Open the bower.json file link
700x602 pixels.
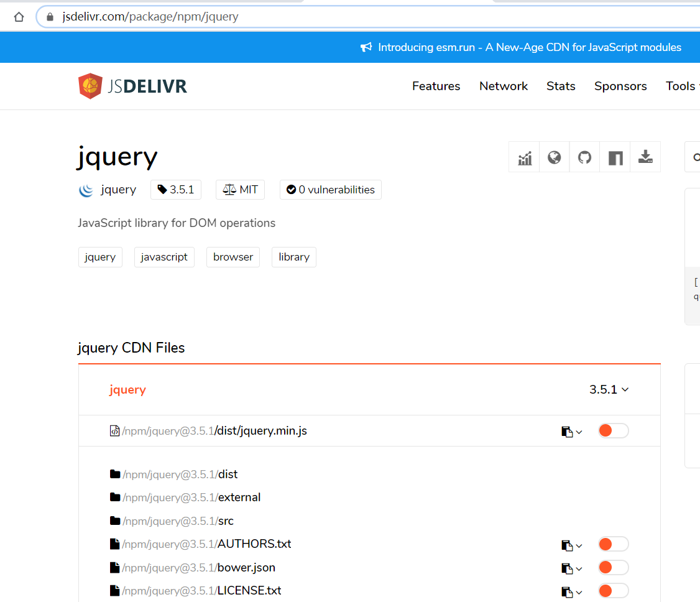tap(199, 568)
